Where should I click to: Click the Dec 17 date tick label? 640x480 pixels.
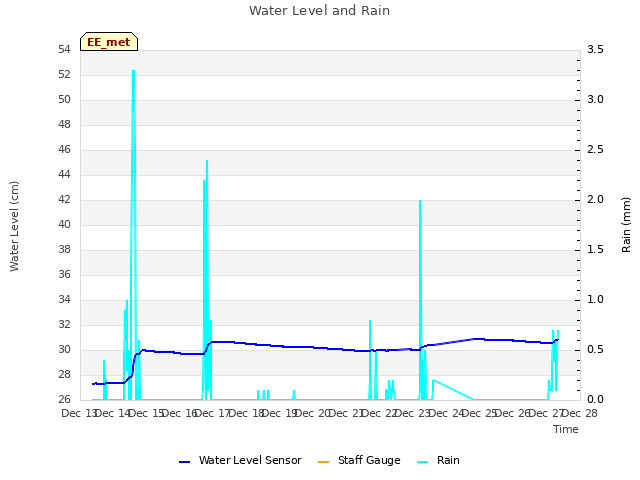(x=214, y=413)
